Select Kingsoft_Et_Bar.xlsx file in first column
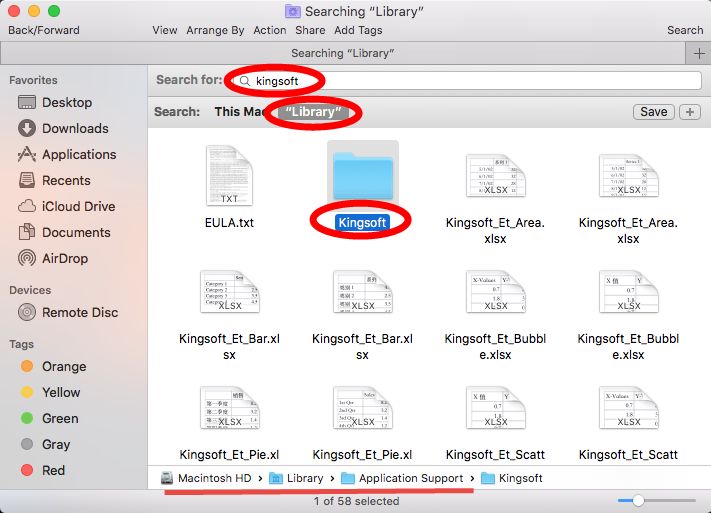The width and height of the screenshot is (711, 513). click(229, 292)
